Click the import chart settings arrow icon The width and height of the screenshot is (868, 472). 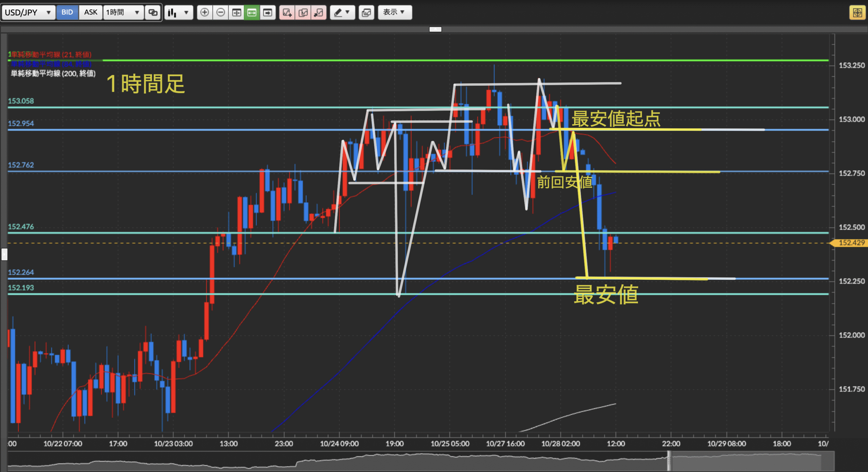click(319, 13)
